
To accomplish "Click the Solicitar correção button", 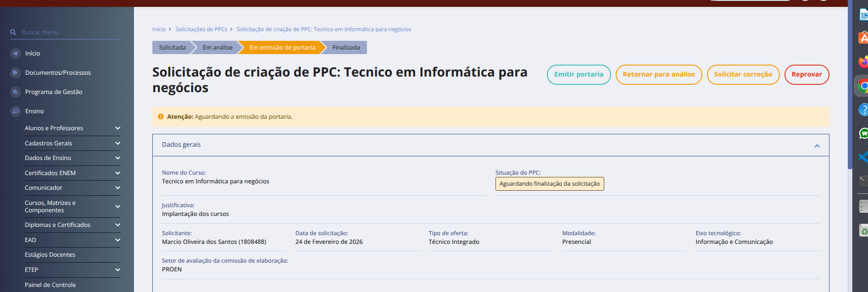I will click(743, 75).
